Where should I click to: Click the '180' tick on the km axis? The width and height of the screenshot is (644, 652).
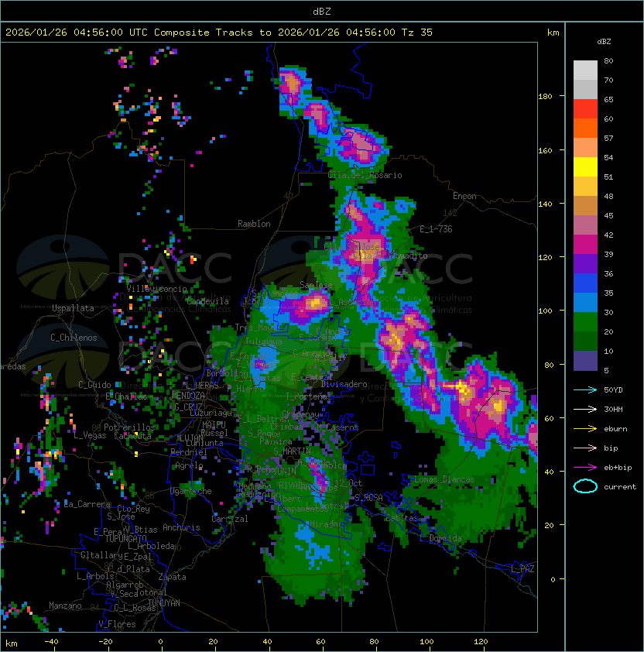[x=545, y=97]
